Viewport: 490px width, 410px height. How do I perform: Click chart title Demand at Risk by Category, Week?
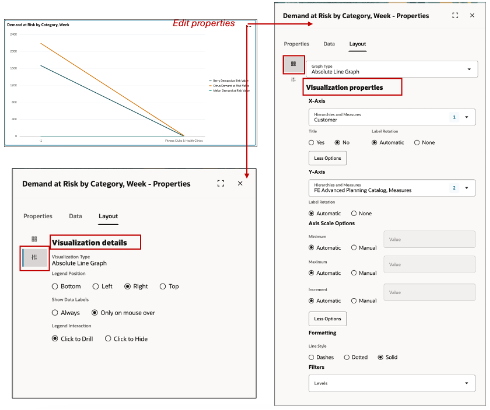click(x=38, y=25)
